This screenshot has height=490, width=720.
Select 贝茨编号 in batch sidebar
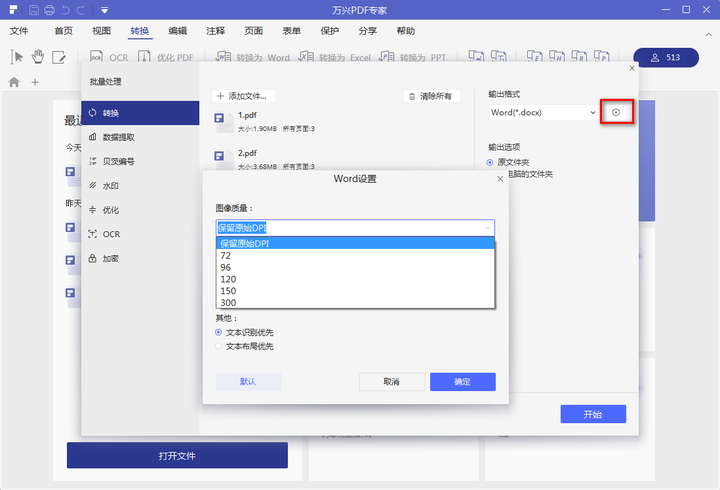(140, 161)
